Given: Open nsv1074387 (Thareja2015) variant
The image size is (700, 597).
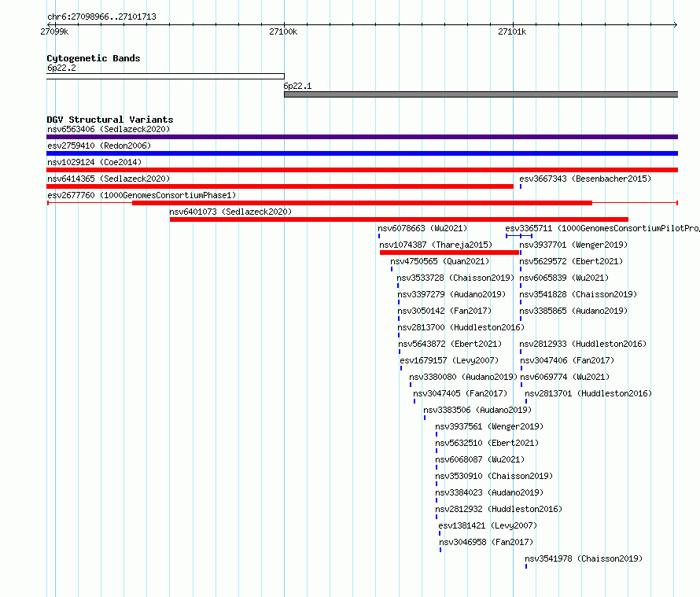Looking at the screenshot, I should (436, 245).
